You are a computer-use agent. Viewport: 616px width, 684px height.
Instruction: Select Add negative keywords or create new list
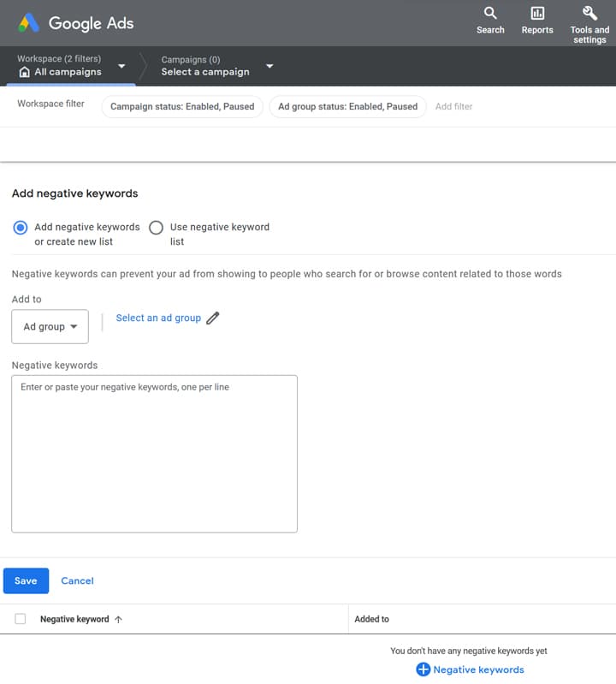[20, 227]
